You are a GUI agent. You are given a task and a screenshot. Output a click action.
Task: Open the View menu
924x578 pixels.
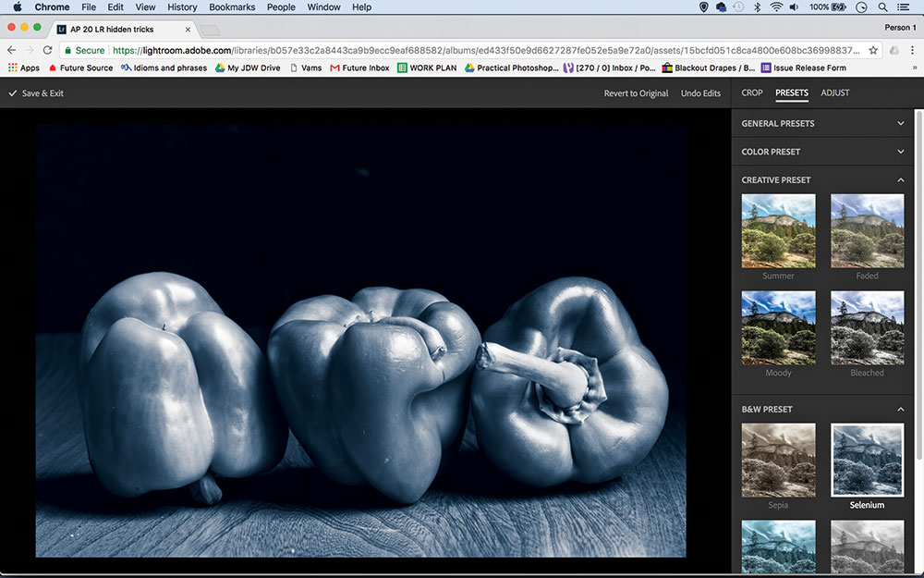145,7
